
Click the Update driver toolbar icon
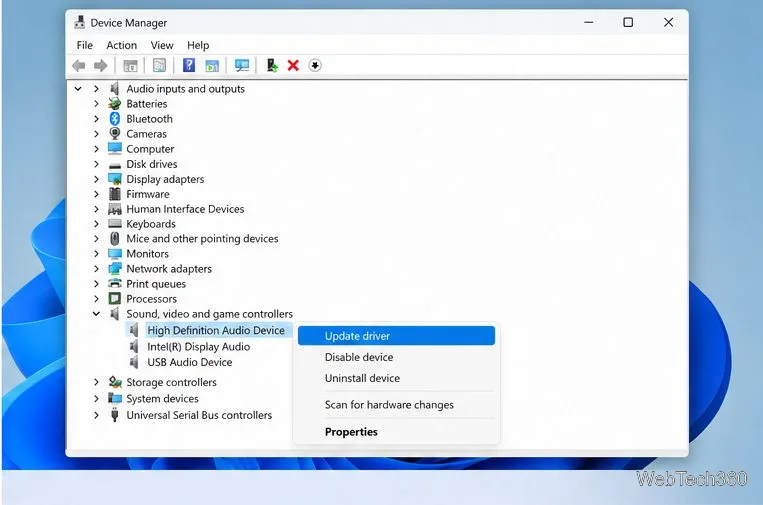coord(272,65)
